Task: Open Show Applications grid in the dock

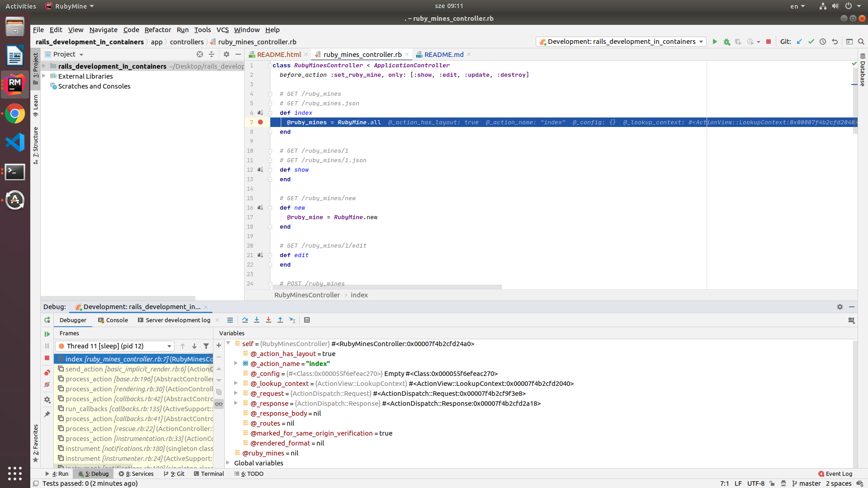Action: (15, 473)
